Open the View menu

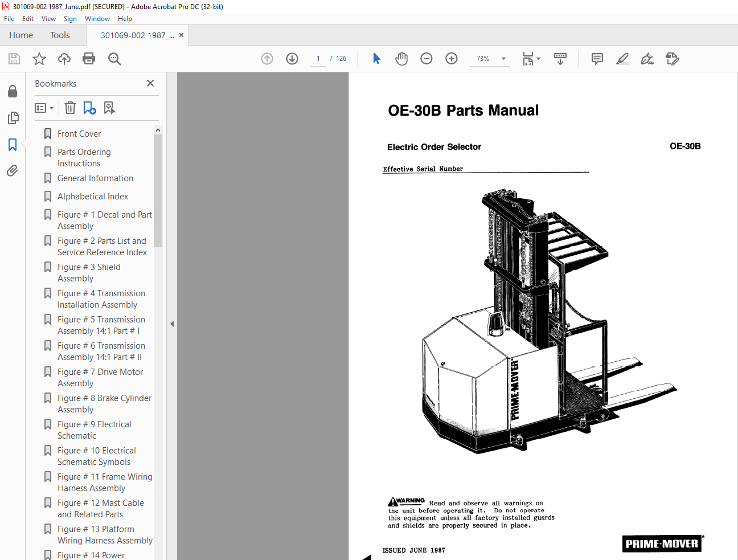coord(48,19)
